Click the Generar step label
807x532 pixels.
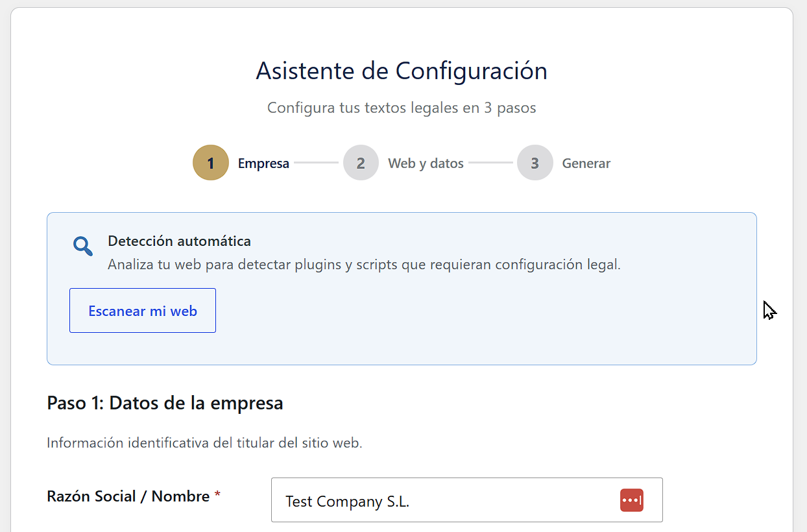tap(586, 163)
